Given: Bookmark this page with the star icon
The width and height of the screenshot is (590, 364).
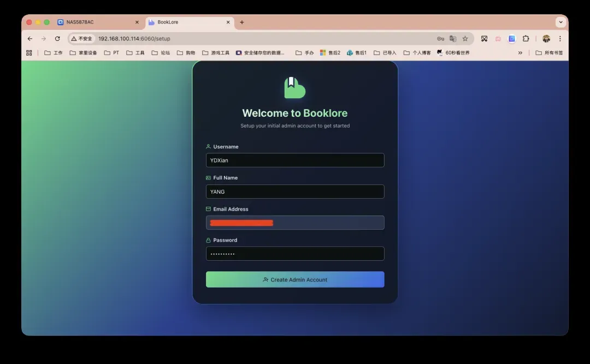Looking at the screenshot, I should click(465, 39).
